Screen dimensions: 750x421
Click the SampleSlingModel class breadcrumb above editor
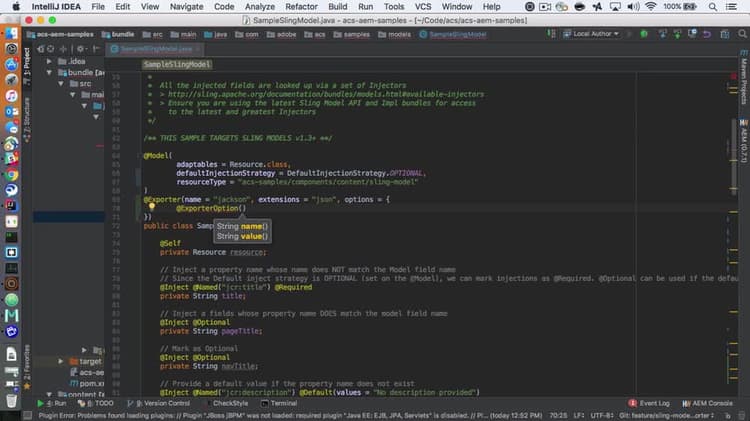point(176,65)
